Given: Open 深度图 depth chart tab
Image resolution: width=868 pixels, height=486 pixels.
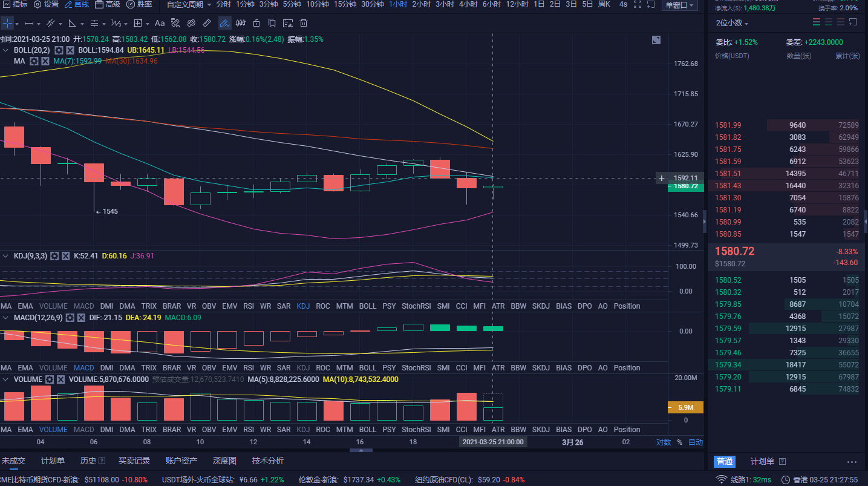Looking at the screenshot, I should point(224,461).
